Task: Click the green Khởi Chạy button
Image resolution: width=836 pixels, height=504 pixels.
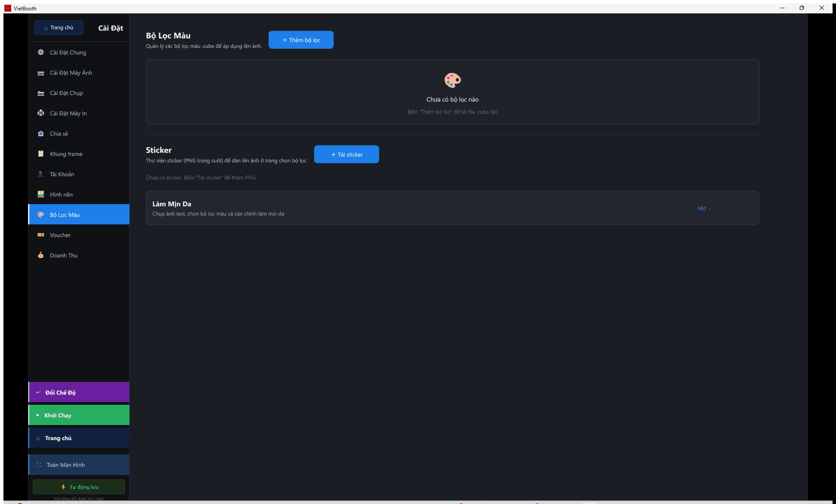Action: 79,415
